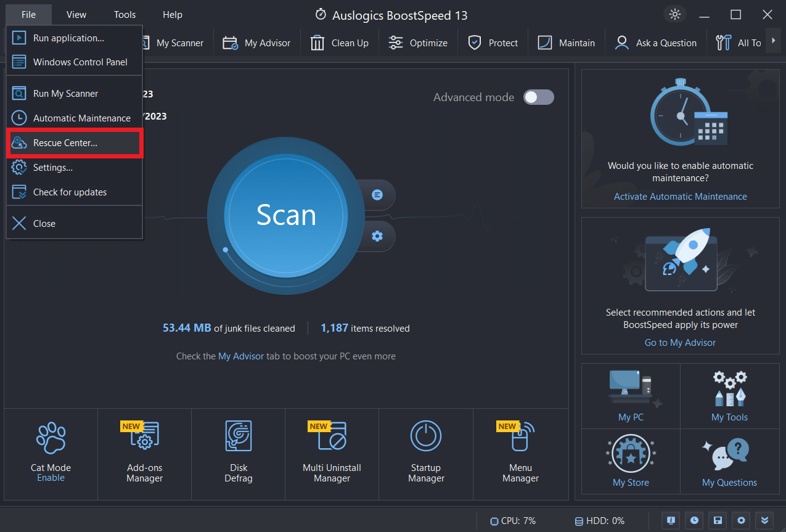Collapse the status bar with double chevron

[x=764, y=521]
